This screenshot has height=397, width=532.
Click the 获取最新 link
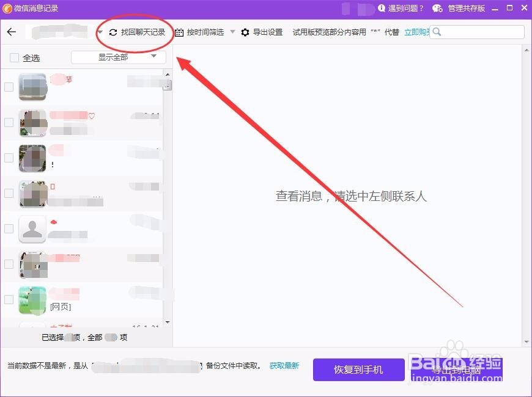[x=284, y=365]
